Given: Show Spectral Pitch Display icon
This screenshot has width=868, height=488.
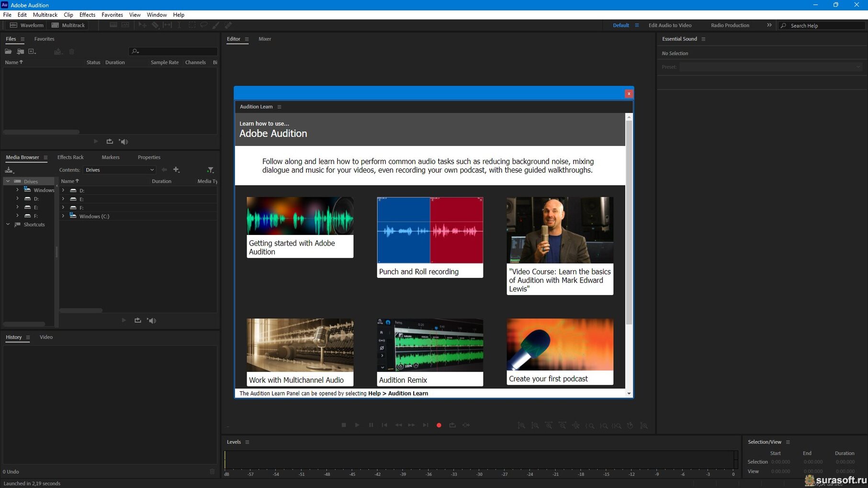Looking at the screenshot, I should pos(125,25).
